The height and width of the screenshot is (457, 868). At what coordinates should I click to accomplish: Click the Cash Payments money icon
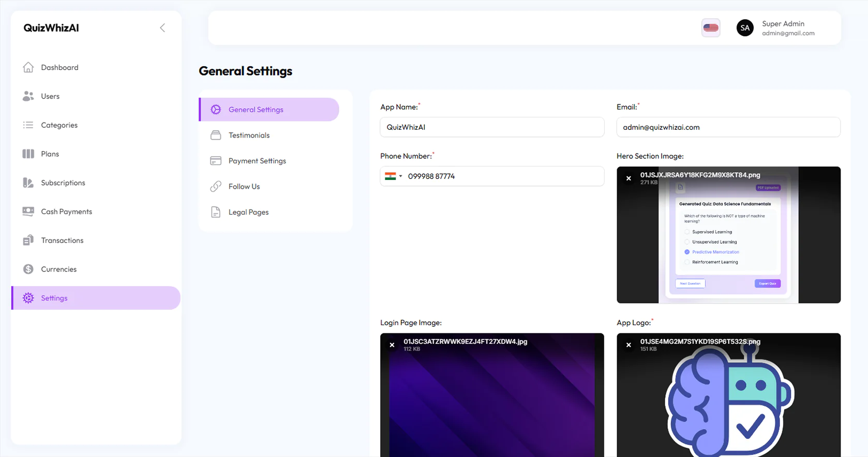coord(28,211)
